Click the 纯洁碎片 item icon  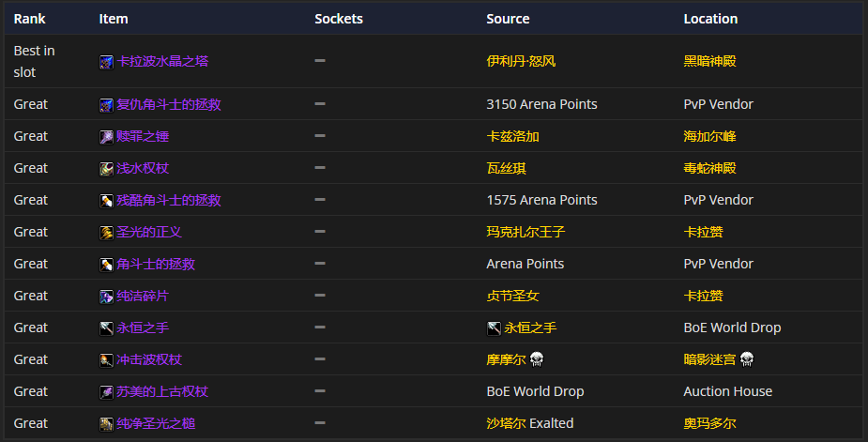[107, 297]
